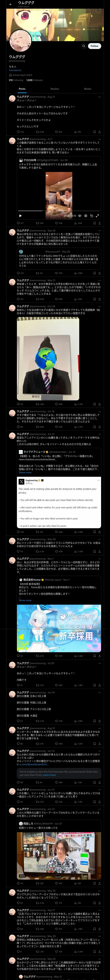
Task: Switch to the Replies tab
Action: [x=55, y=89]
